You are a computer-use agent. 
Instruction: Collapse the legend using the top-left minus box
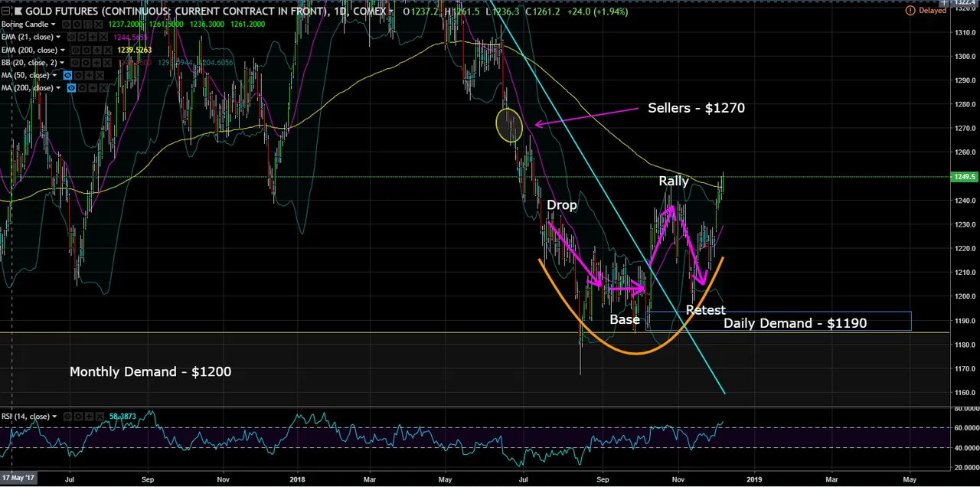pyautogui.click(x=6, y=11)
